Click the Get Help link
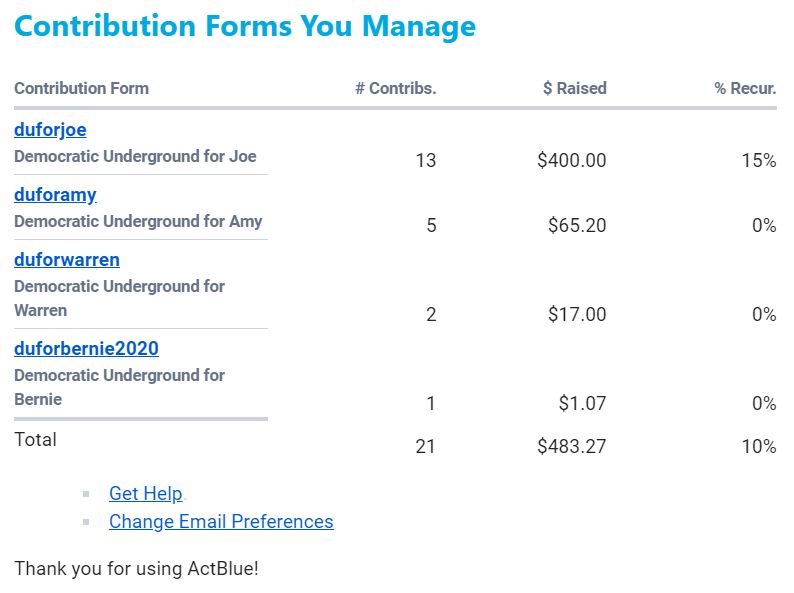Screen dimensions: 794x593 pos(145,493)
